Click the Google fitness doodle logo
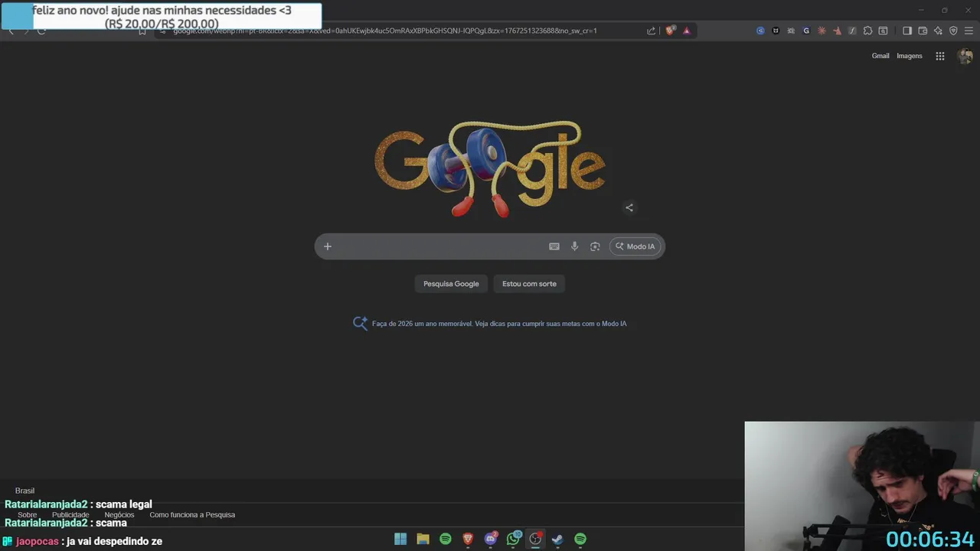The width and height of the screenshot is (980, 551). [x=490, y=169]
